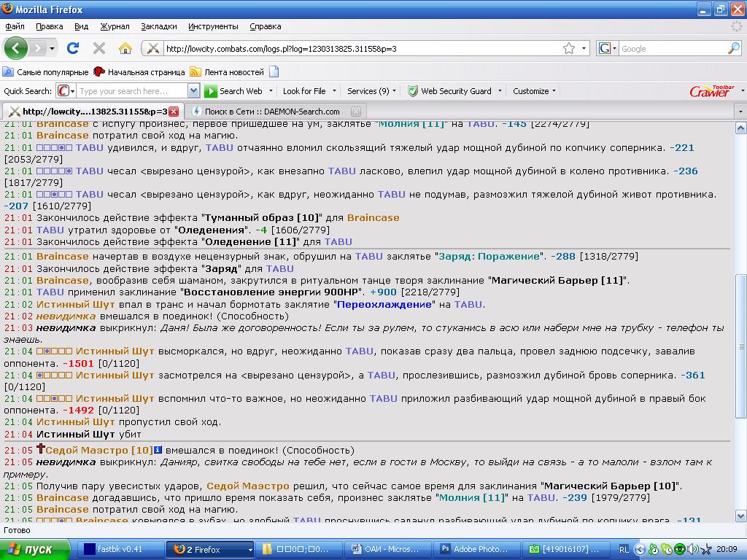
Task: Click the site favicon in address bar
Action: tap(153, 48)
